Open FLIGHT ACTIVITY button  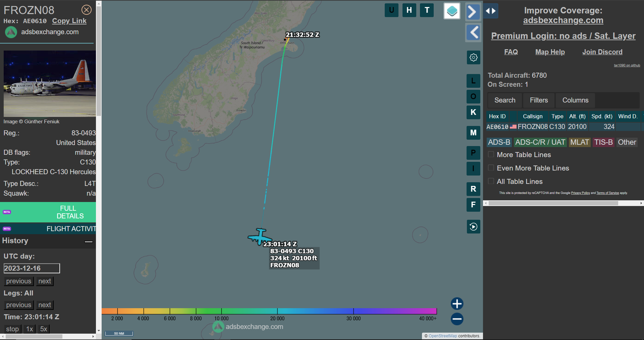(48, 229)
